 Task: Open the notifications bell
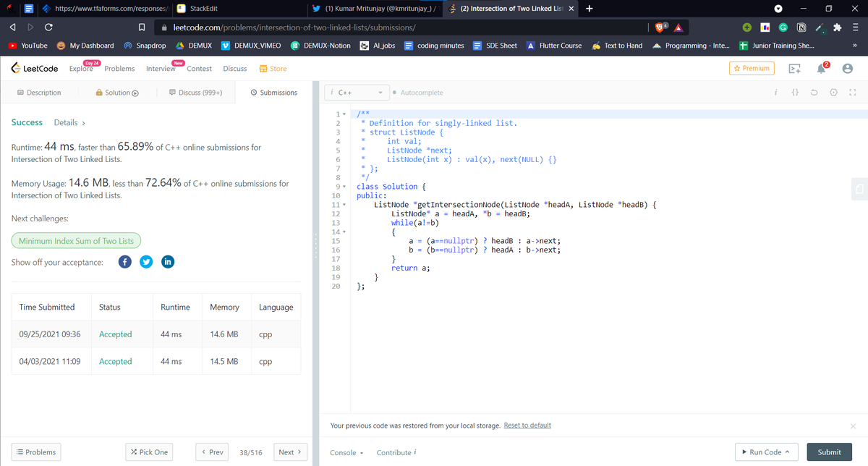822,68
